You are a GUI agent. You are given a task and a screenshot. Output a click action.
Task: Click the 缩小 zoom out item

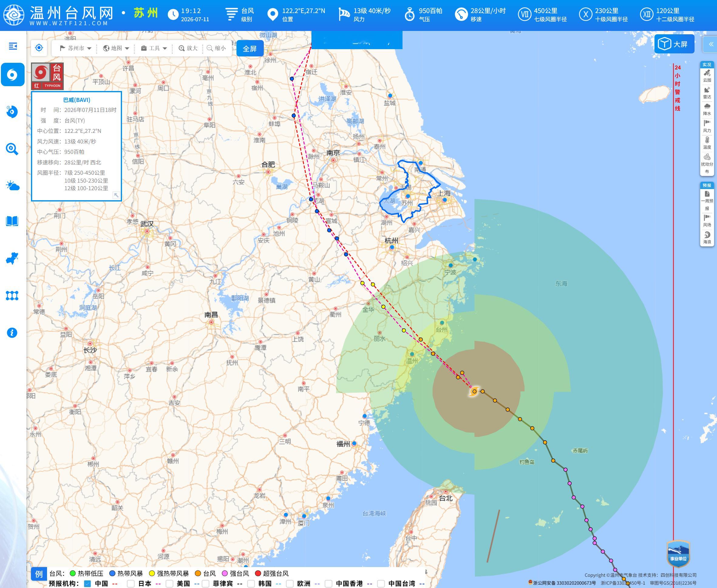216,48
